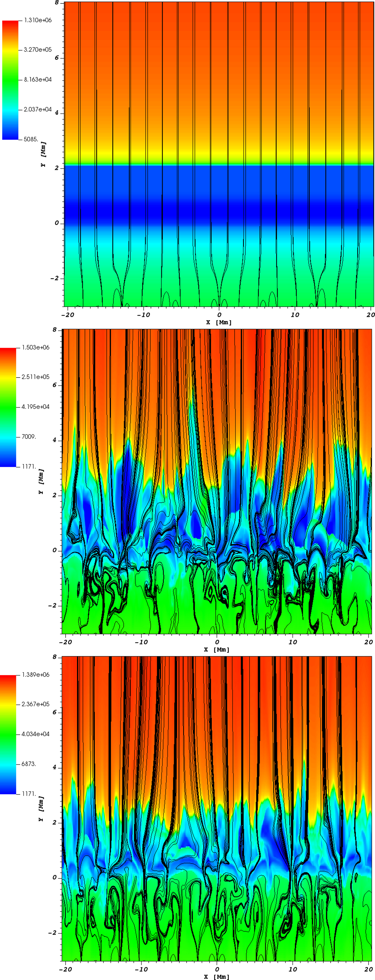Click the middle panel's colorbar gradient
Screen dimensions: 375x980
tap(8, 407)
